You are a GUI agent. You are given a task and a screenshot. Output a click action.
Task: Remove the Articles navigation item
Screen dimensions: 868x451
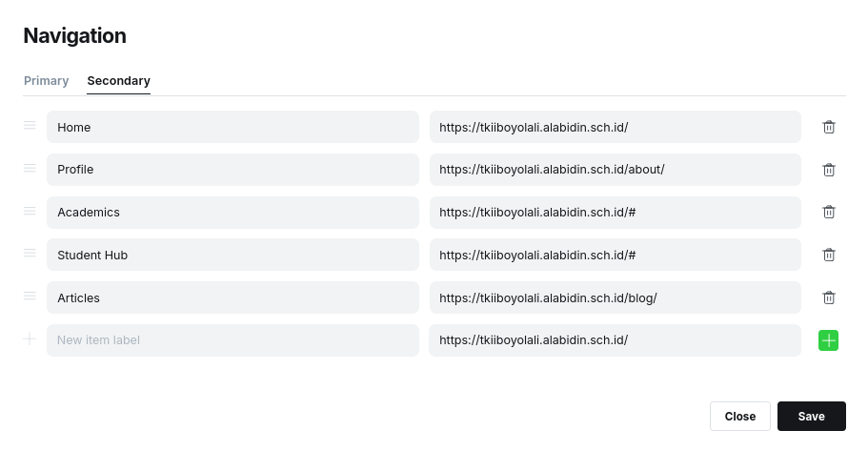[x=829, y=297]
